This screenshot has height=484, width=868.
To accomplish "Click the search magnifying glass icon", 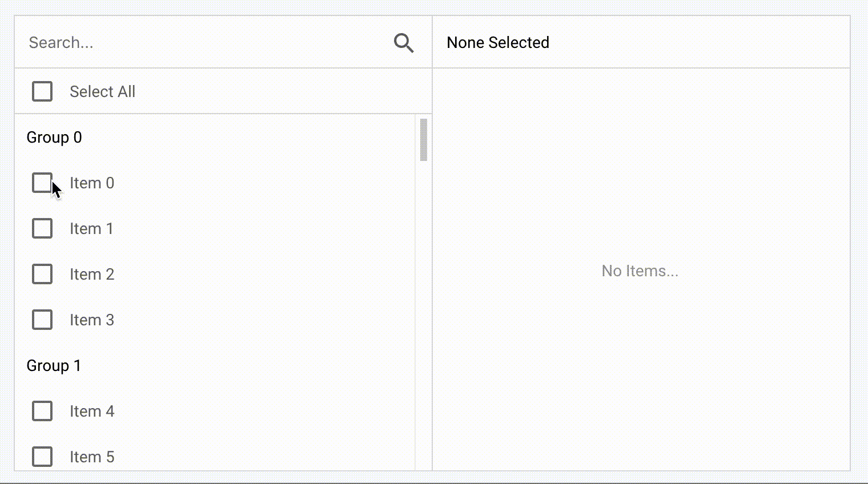I will pos(404,42).
